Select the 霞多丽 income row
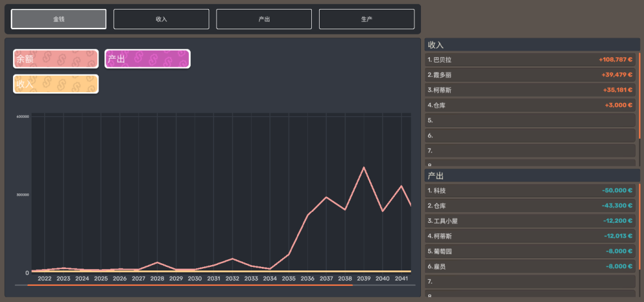 530,75
